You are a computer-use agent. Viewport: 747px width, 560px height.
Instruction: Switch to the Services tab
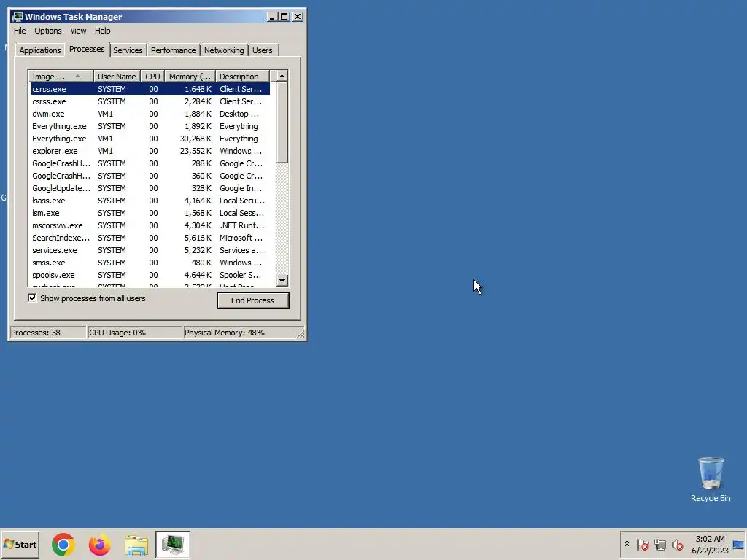pos(128,50)
